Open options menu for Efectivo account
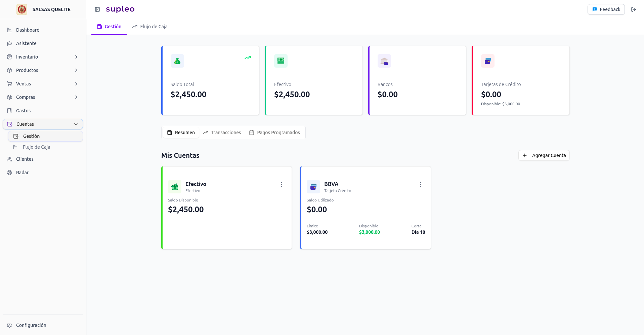 coord(282,185)
